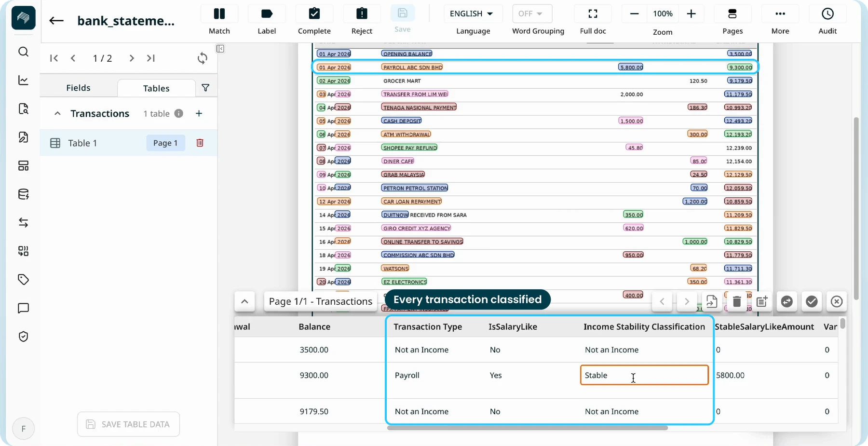The image size is (868, 446).
Task: Click the table info icon next to '1 table'
Action: 178,113
